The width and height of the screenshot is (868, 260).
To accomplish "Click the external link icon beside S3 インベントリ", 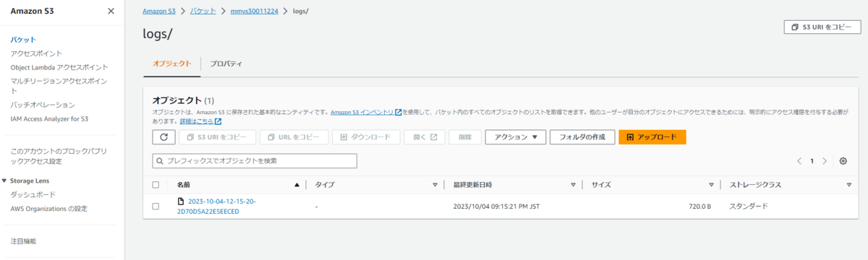I will point(399,113).
